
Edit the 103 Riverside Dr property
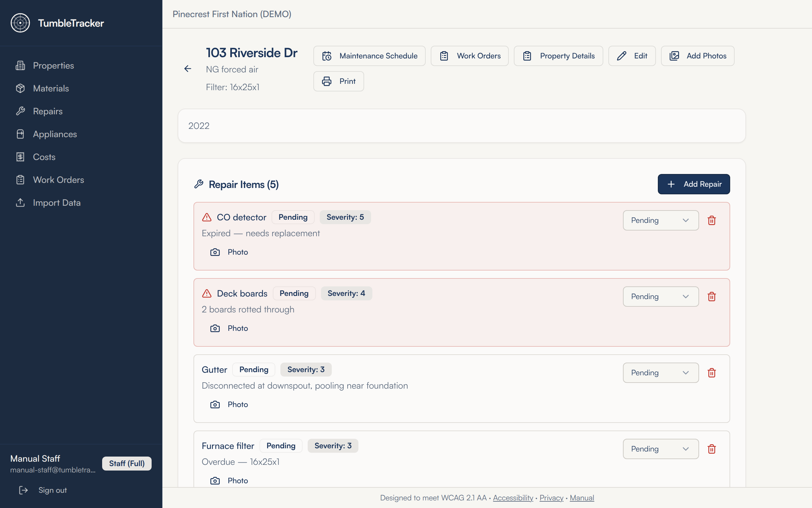pyautogui.click(x=632, y=56)
